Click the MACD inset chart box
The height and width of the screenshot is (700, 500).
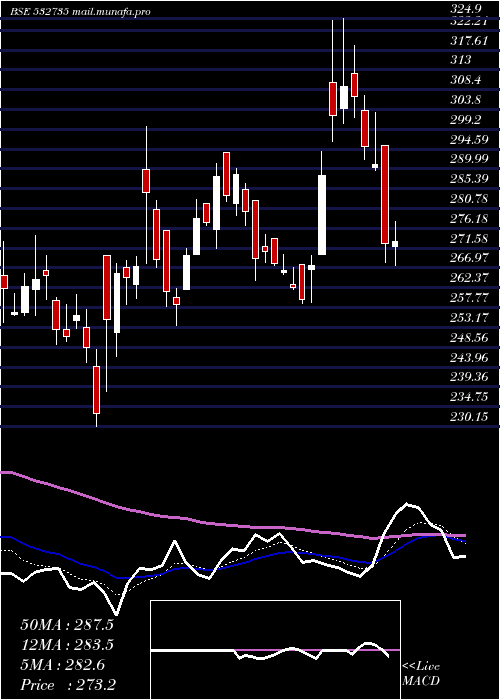click(275, 650)
